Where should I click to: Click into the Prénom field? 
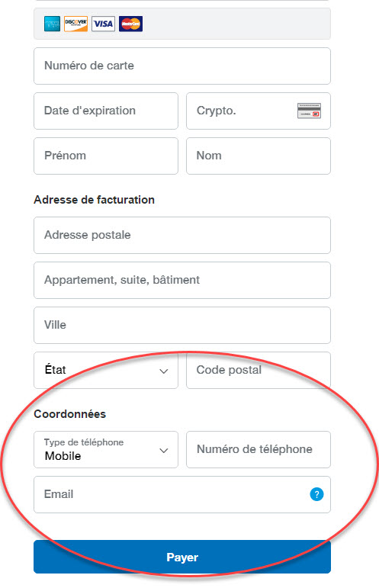coord(106,156)
